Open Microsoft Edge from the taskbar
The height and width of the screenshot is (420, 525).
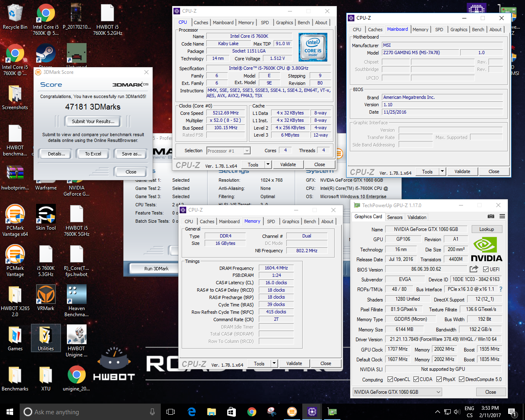point(192,412)
